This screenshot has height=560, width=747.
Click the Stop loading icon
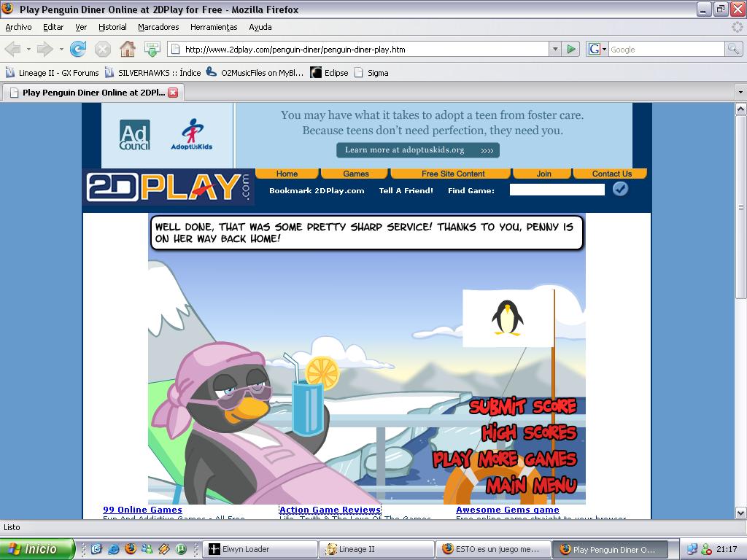(102, 49)
